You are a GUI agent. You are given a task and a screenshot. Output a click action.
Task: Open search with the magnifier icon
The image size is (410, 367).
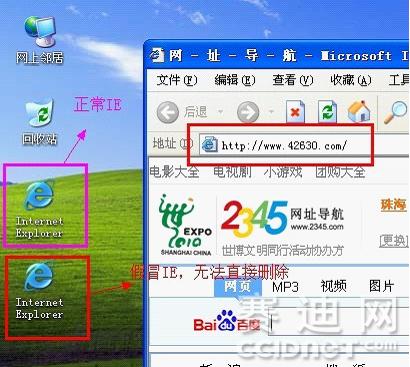[x=396, y=113]
